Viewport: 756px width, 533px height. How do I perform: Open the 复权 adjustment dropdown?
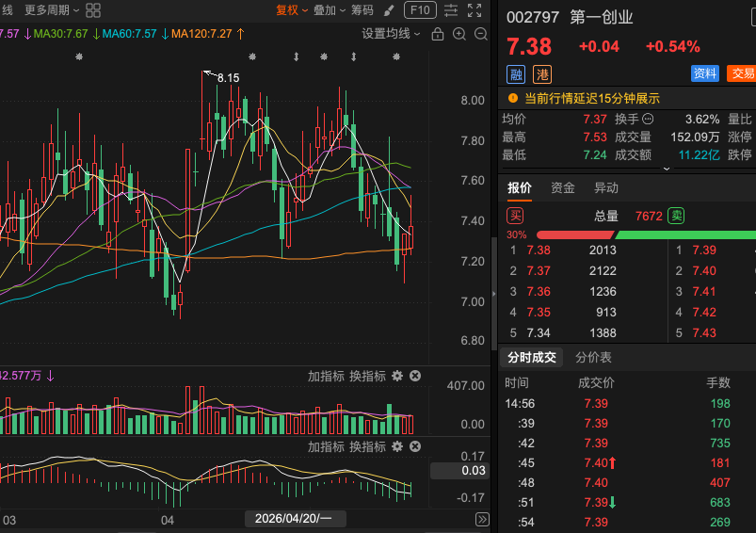click(292, 10)
